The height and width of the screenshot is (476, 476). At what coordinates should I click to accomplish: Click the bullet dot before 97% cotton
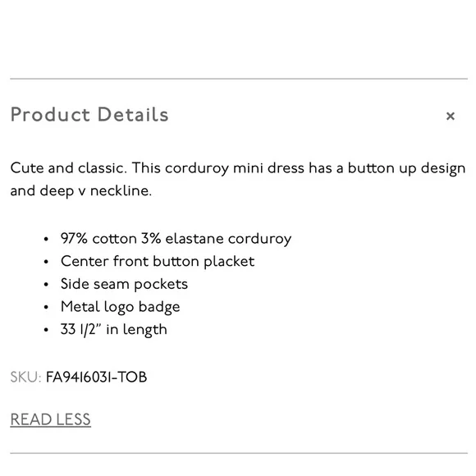point(46,239)
